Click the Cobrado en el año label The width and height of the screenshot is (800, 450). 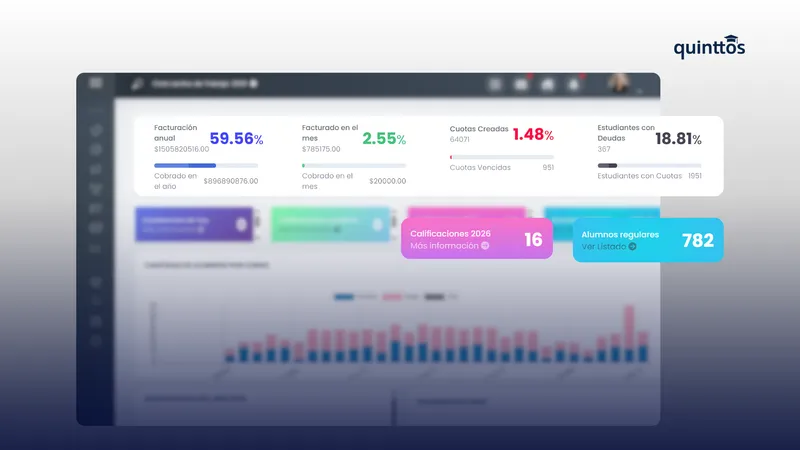tap(175, 181)
